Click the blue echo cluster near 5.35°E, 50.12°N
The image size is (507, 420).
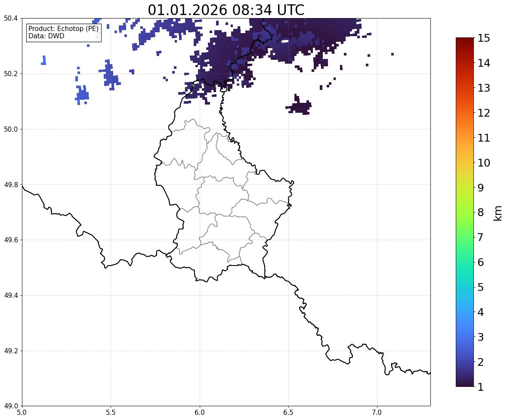82,95
